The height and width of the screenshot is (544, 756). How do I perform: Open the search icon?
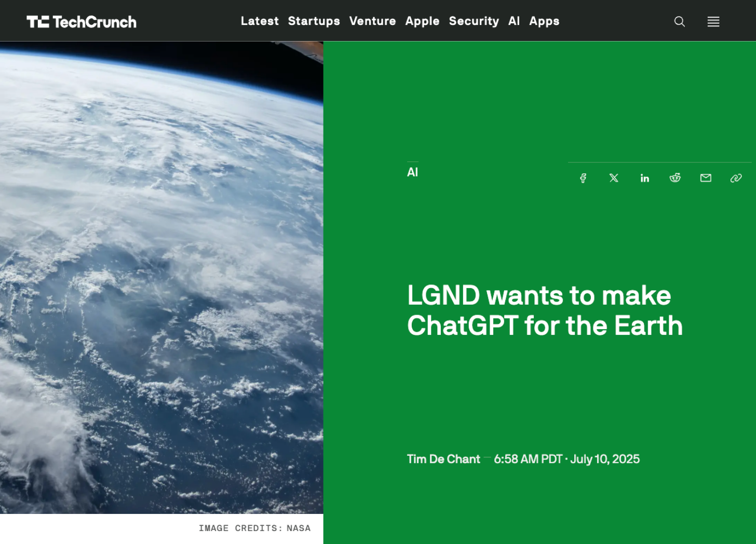pyautogui.click(x=679, y=21)
